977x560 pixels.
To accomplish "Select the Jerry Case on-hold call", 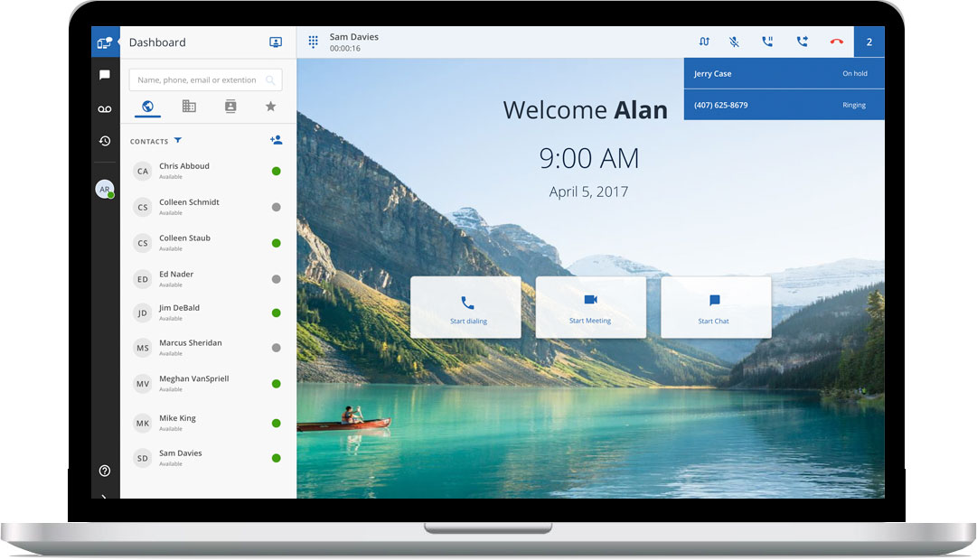I will point(784,74).
